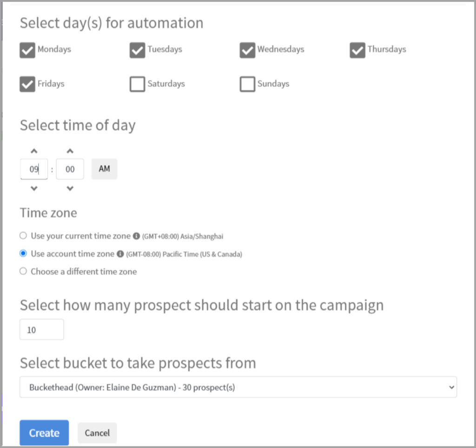Click info icon next to current time zone
The image size is (476, 448).
pyautogui.click(x=136, y=236)
